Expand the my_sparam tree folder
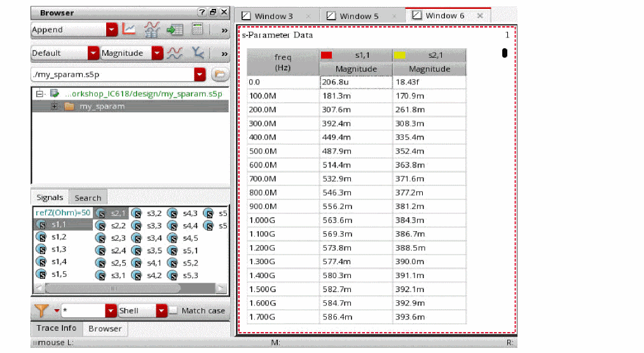This screenshot has width=644, height=353. pos(55,106)
